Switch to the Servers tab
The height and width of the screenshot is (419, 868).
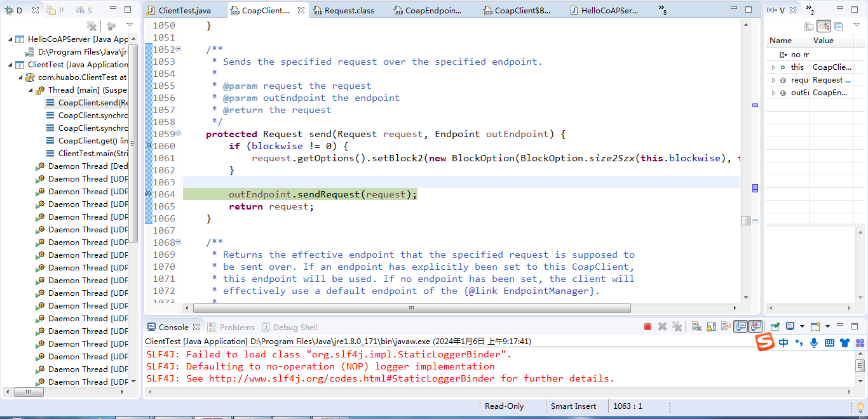tap(83, 11)
